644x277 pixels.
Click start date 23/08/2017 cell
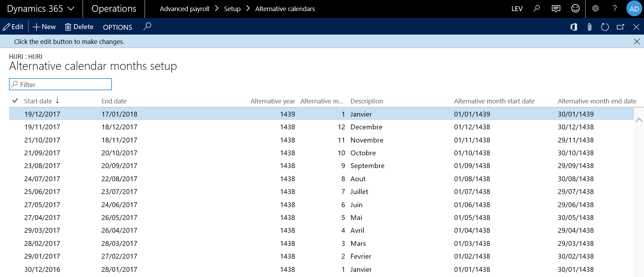pos(42,166)
